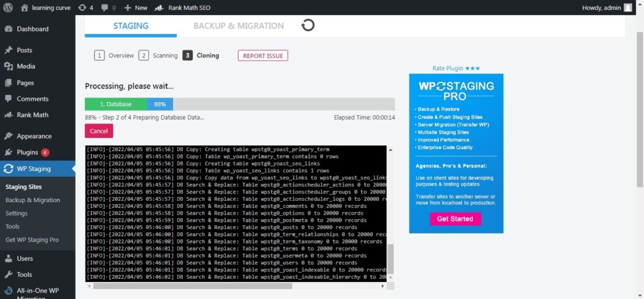Select step 3 Cloning

(201, 55)
